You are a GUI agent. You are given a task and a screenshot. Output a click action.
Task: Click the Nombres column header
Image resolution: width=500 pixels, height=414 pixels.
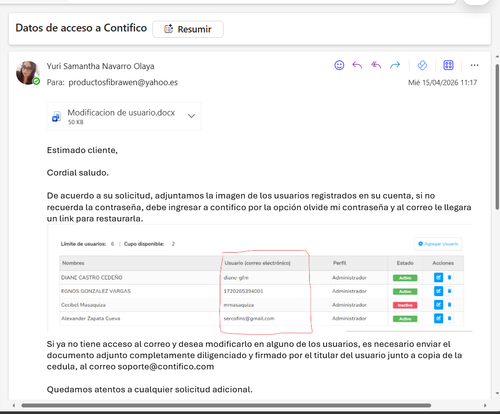point(73,263)
